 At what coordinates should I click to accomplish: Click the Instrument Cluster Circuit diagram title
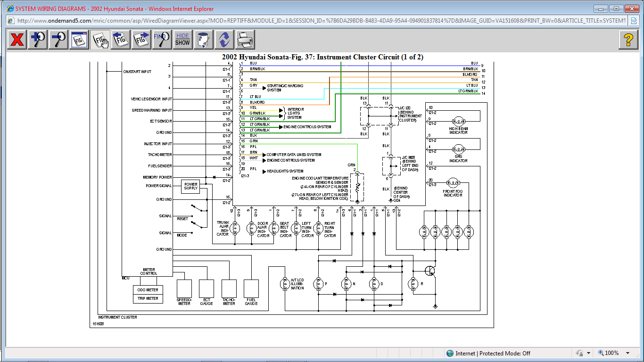coord(322,57)
